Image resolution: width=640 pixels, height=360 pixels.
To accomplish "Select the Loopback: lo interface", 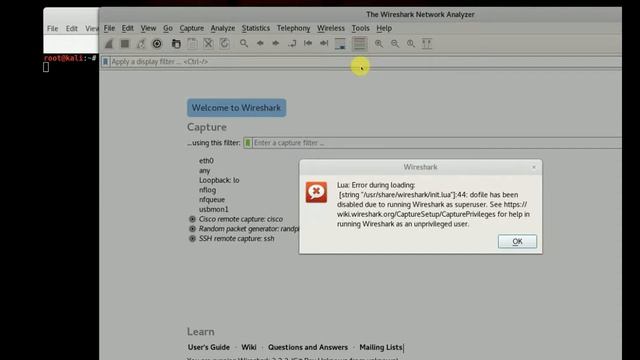I will coord(219,180).
